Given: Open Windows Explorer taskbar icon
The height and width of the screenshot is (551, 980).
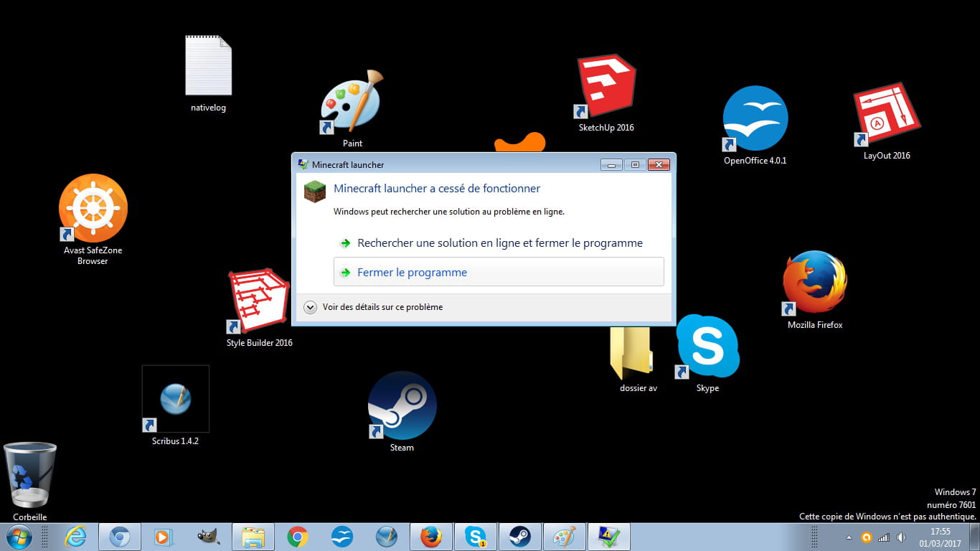Looking at the screenshot, I should click(x=253, y=537).
